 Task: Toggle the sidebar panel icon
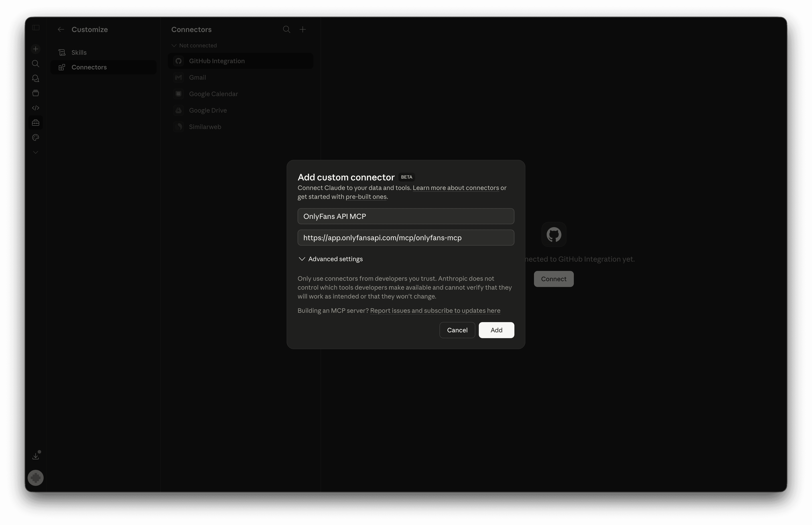pos(36,28)
